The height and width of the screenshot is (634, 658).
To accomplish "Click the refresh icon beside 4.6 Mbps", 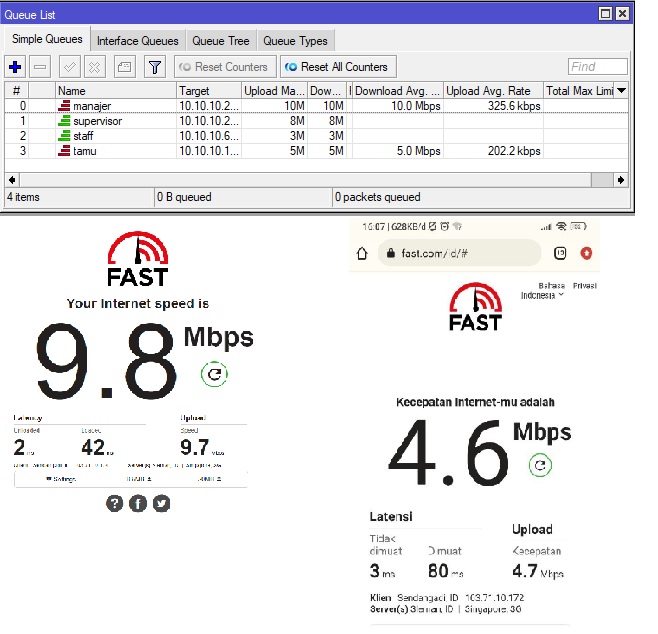I will (540, 465).
